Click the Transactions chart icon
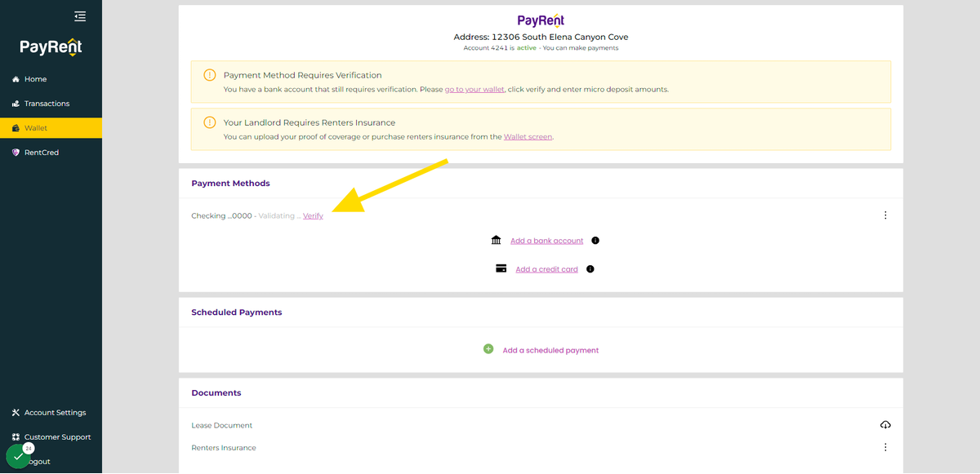Screen dimensions: 980x474 click(16, 104)
